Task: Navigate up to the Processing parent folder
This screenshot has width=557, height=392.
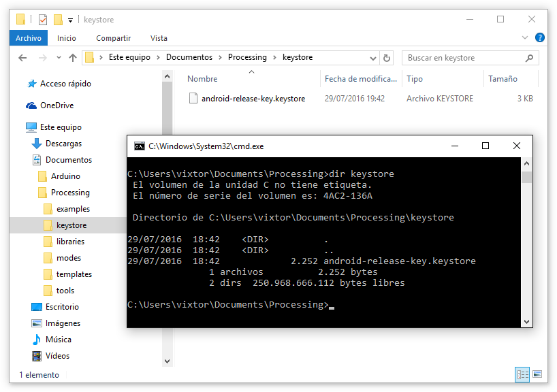Action: [x=73, y=58]
